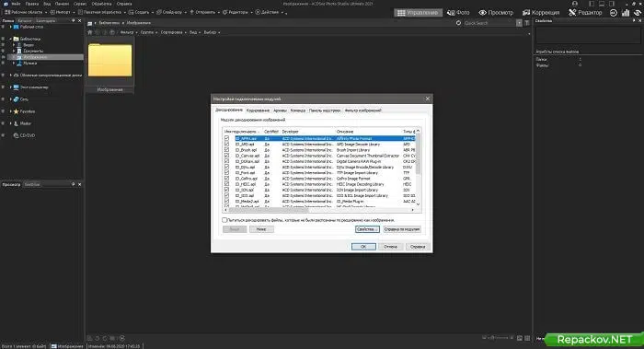This screenshot has width=644, height=349.
Task: Uncheck the ID_APD.apl plugin checkbox
Action: 226,145
